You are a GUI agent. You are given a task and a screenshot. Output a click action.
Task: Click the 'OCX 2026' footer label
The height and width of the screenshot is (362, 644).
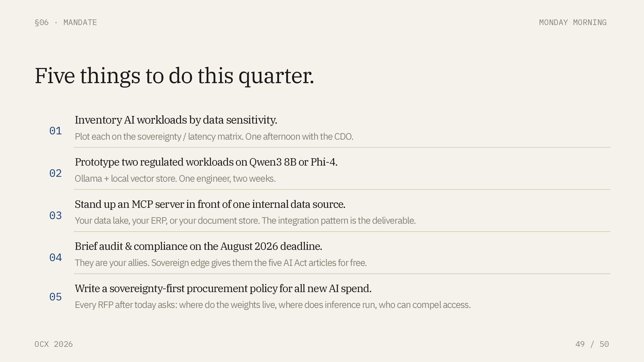54,344
